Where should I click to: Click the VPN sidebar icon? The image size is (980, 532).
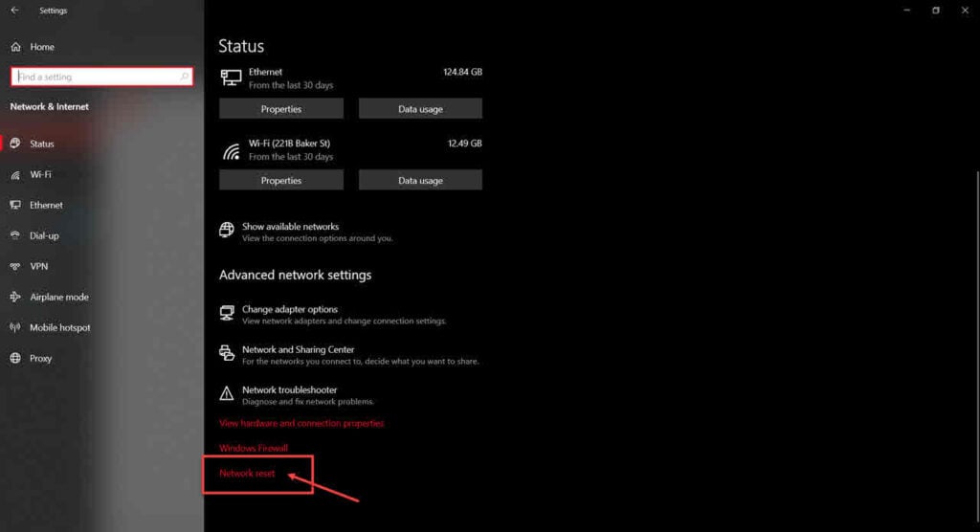pos(15,266)
